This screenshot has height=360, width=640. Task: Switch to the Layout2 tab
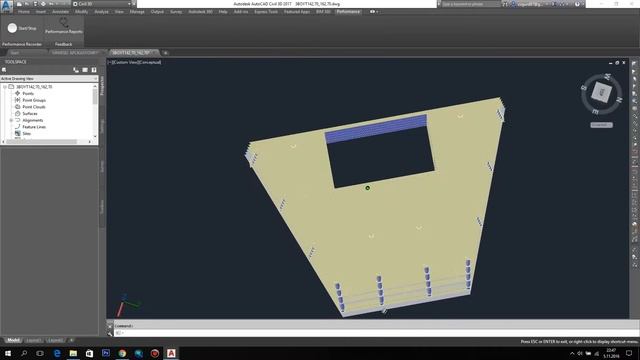tap(55, 340)
